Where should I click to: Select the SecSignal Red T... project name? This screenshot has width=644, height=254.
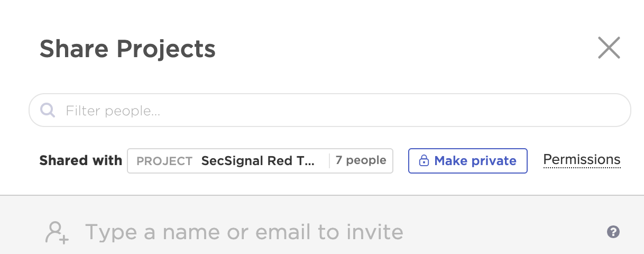point(258,161)
